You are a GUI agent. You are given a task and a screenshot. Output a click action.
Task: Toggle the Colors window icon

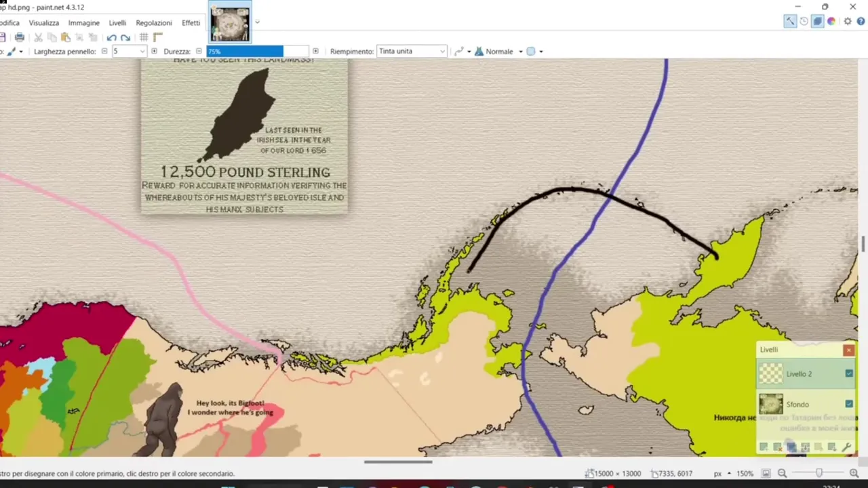tap(831, 22)
